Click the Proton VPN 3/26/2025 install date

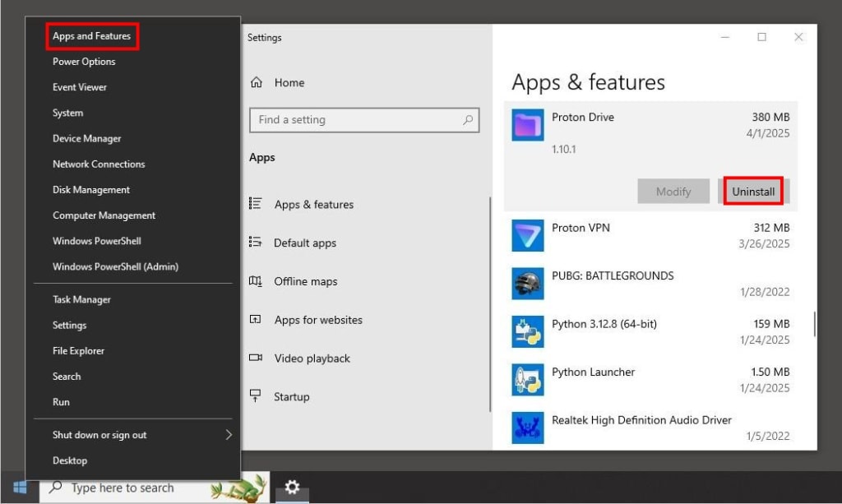tap(764, 243)
